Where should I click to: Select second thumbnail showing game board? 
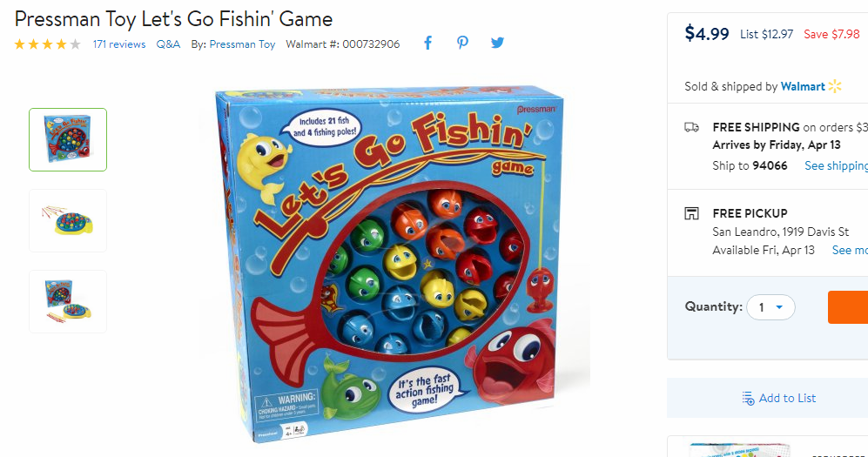coord(68,221)
